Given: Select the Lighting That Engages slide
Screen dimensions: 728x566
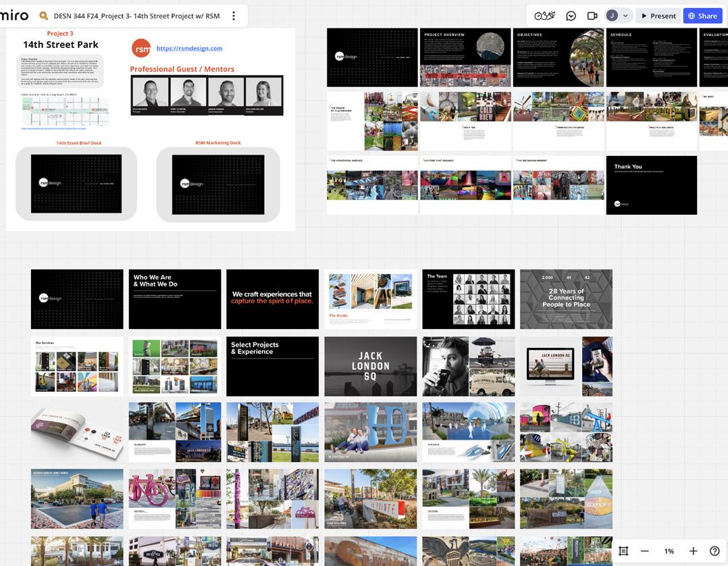Looking at the screenshot, I should point(465,185).
